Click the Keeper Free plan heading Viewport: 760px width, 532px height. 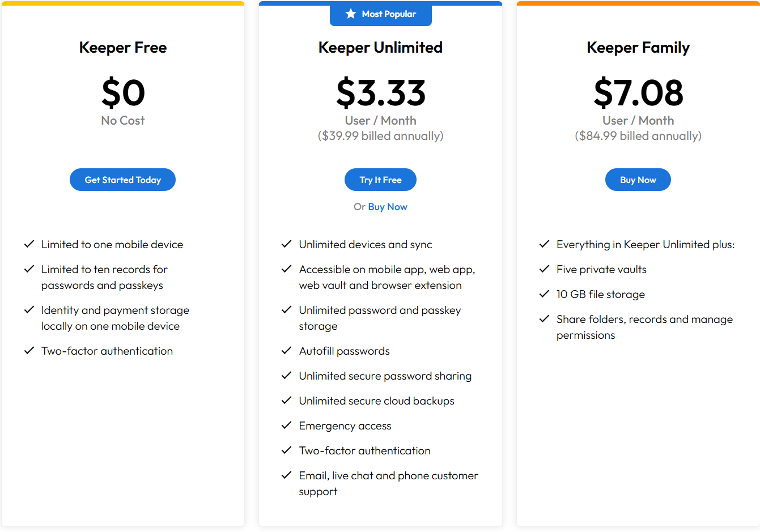tap(123, 48)
